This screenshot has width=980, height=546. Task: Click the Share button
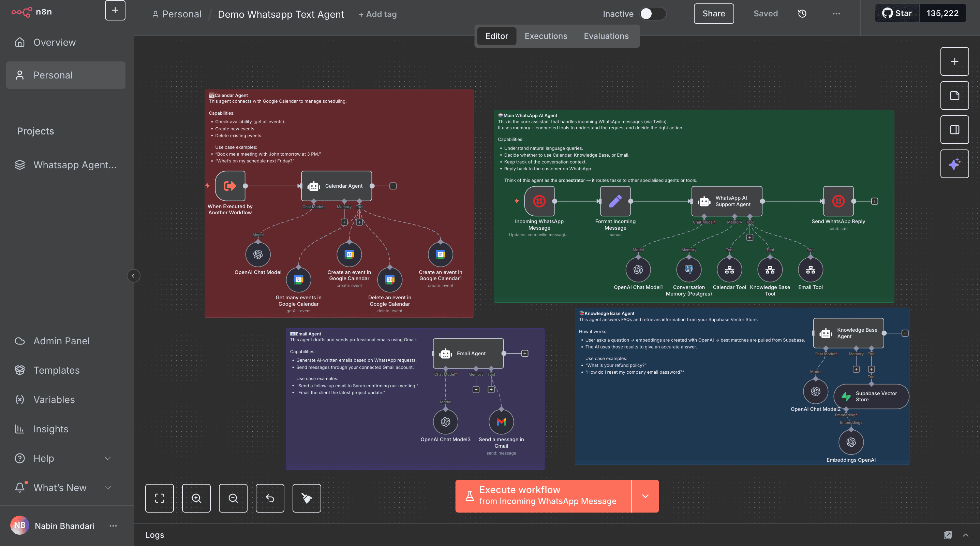713,14
